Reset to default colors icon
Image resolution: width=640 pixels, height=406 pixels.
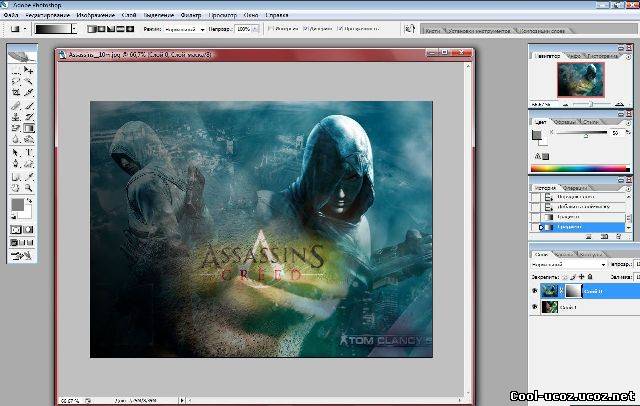click(x=13, y=216)
